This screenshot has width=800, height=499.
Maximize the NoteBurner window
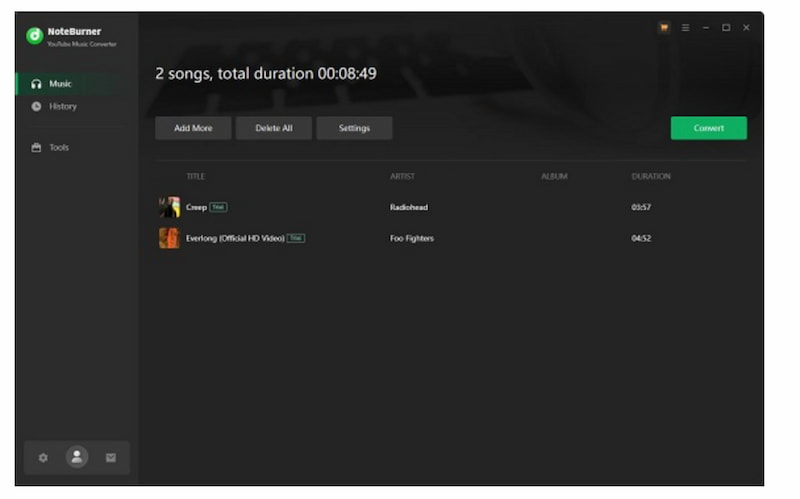click(726, 28)
